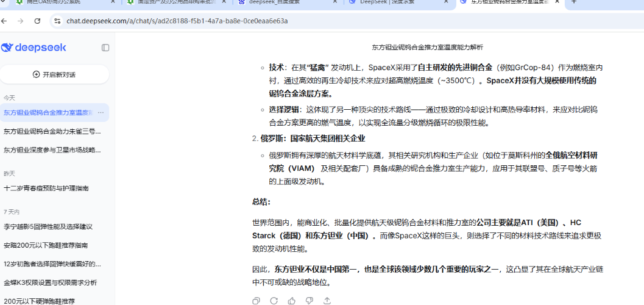Open chat 200元以下硬弹跑鞋推荐
Screen dimensions: 644x305
[x=40, y=301]
